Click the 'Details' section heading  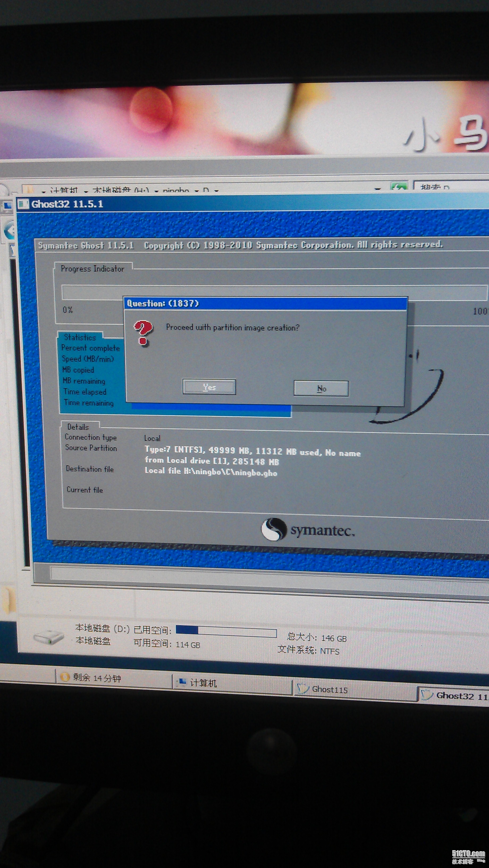[x=78, y=427]
